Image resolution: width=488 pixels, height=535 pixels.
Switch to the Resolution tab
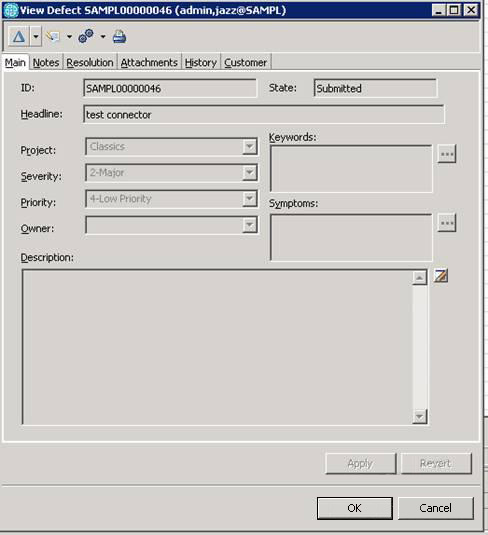coord(90,62)
